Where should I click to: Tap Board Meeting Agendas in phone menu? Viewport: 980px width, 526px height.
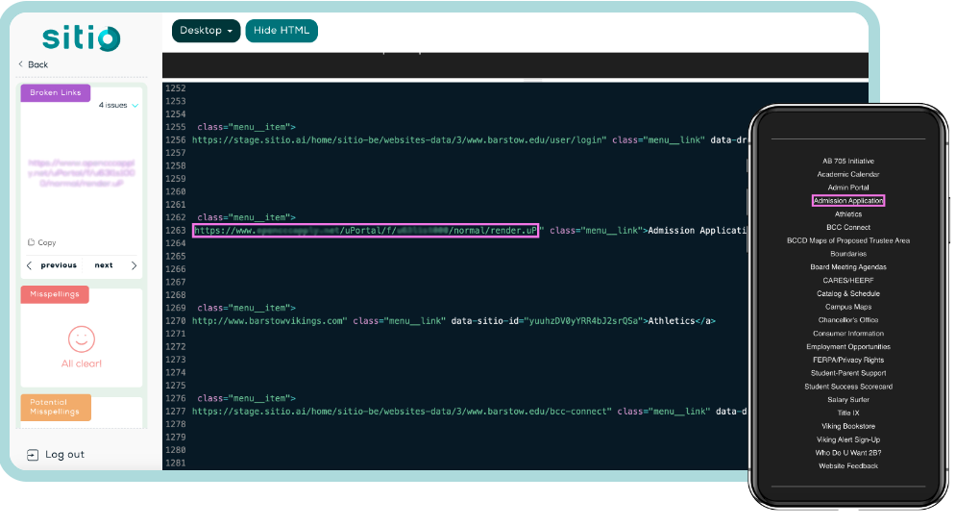click(848, 267)
